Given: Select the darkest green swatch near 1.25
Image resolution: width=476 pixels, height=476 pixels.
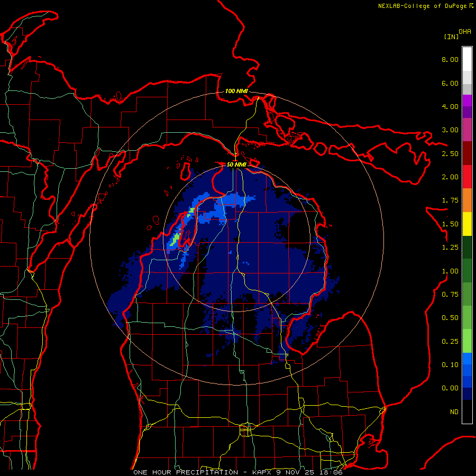Looking at the screenshot, I should point(467,247).
